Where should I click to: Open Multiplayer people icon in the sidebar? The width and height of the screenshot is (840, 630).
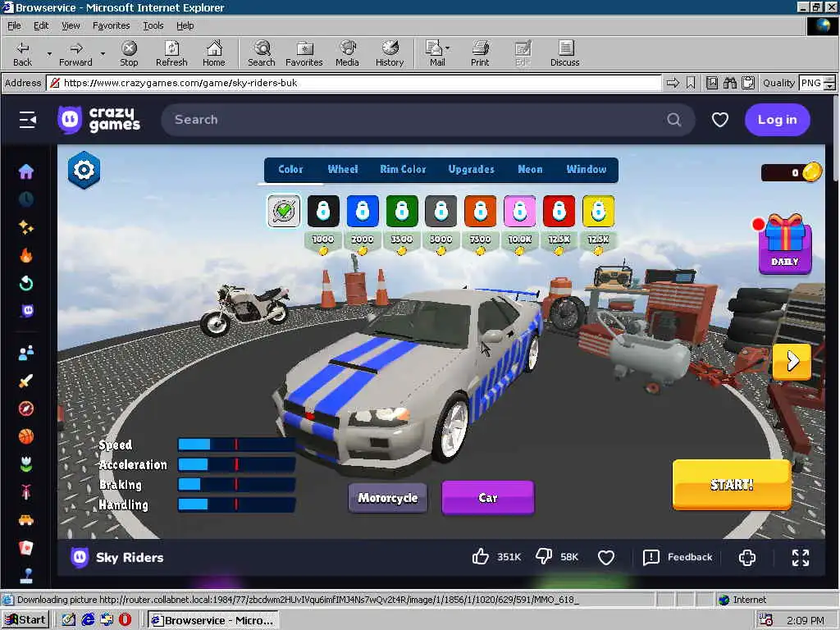click(x=26, y=353)
